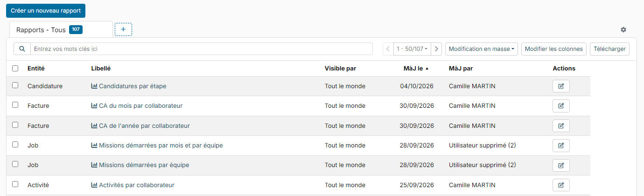
Task: Click the Télécharger button
Action: click(x=609, y=49)
